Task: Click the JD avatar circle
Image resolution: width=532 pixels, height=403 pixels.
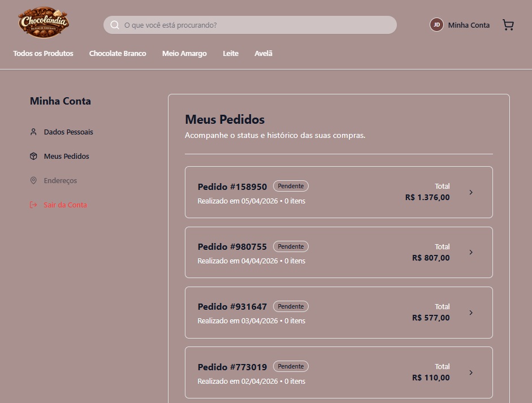Action: tap(436, 24)
